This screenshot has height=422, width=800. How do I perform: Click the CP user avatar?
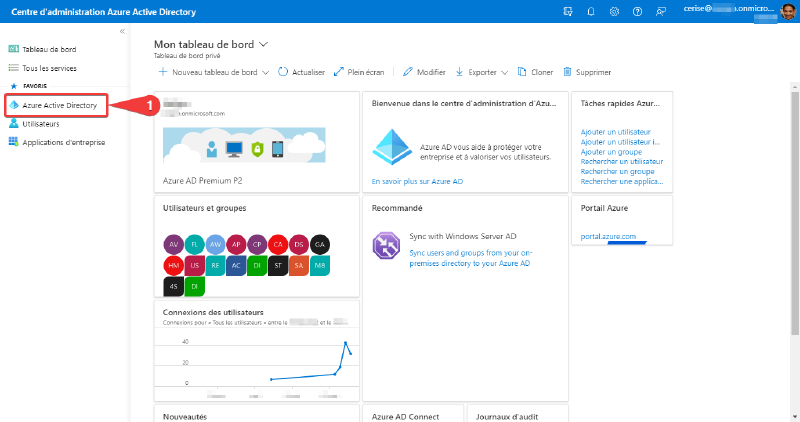click(257, 244)
